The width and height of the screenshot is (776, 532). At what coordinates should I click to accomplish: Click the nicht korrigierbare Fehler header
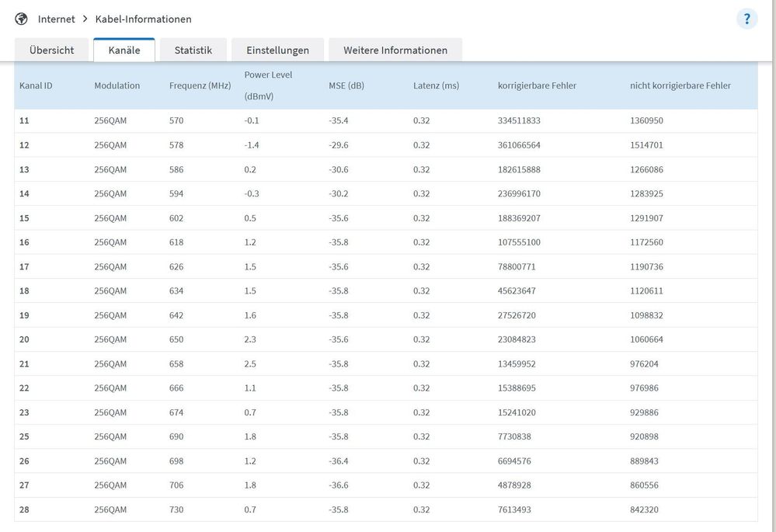click(680, 85)
